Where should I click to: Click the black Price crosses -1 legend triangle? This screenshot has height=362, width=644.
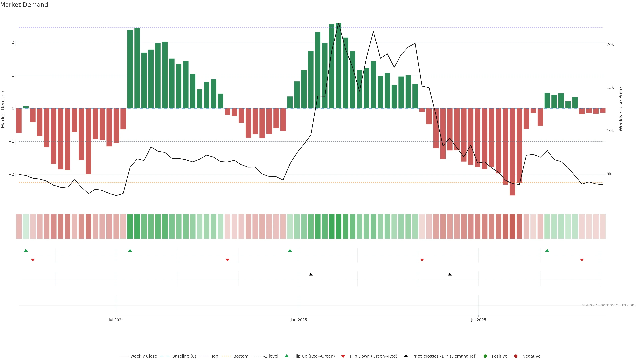406,356
